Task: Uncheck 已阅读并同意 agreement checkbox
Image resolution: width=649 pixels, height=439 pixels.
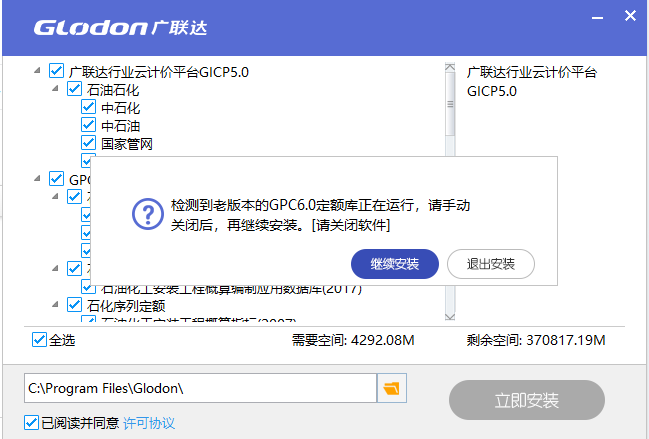Action: 31,423
